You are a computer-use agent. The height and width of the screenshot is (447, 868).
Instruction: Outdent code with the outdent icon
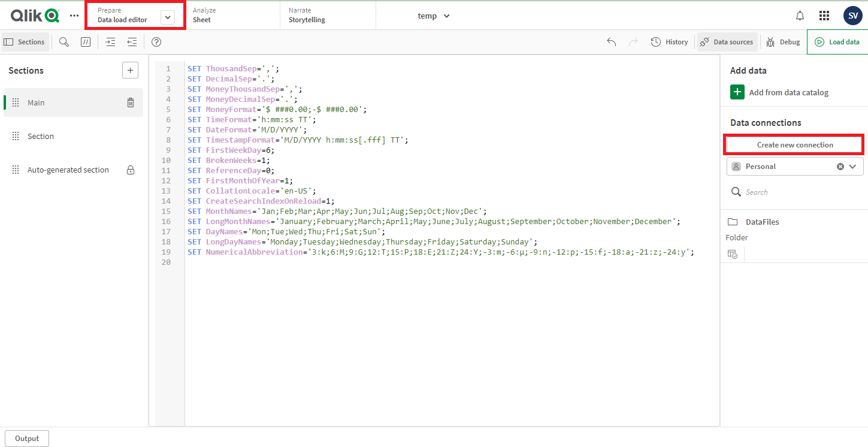[x=132, y=42]
